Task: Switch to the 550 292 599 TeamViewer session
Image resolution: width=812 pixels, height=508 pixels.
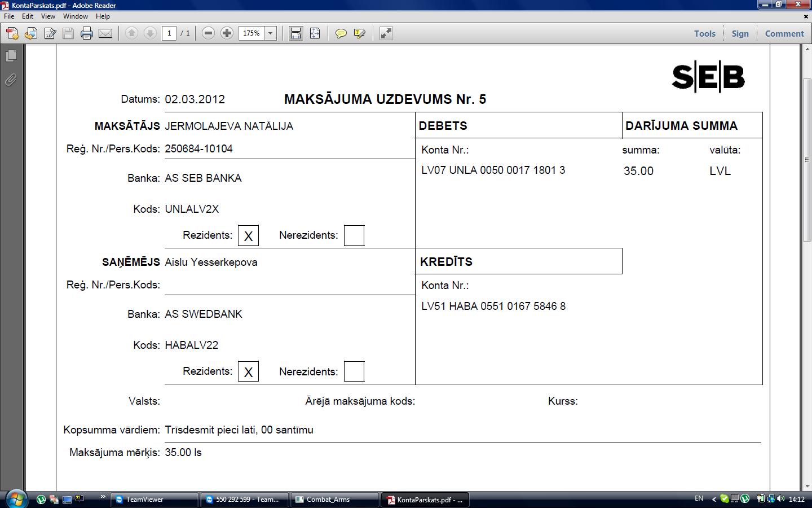Action: (244, 500)
